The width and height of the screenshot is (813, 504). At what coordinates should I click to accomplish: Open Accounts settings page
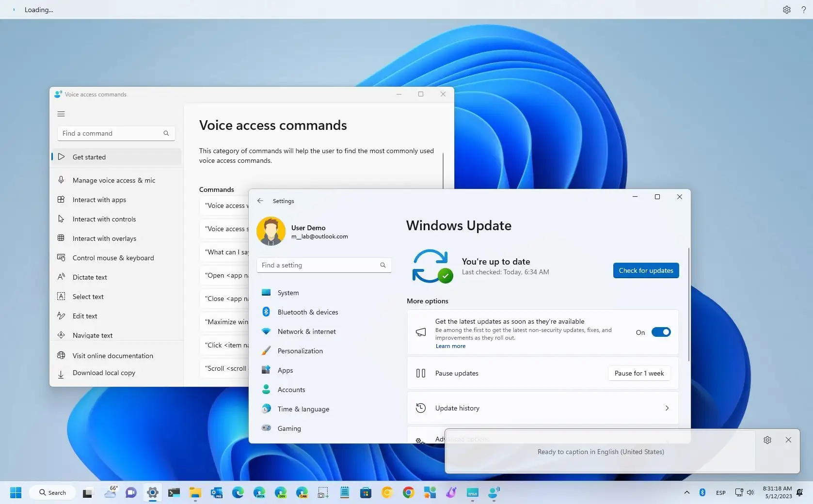[324, 390]
